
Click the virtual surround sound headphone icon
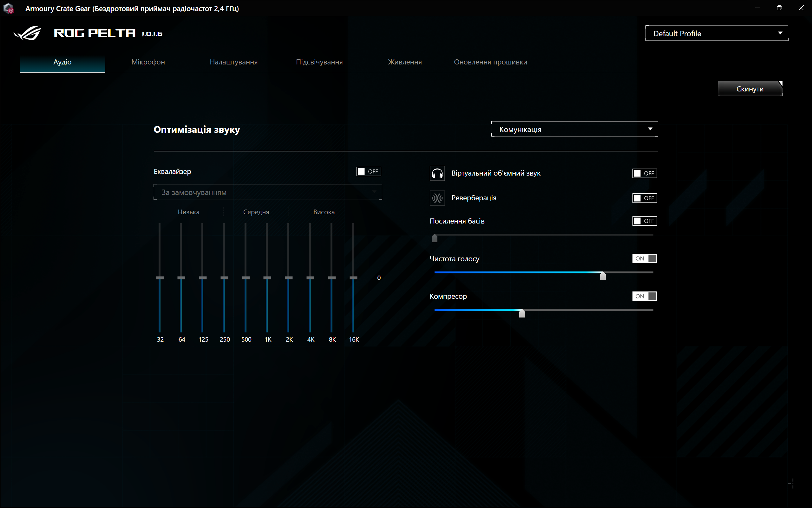[437, 173]
